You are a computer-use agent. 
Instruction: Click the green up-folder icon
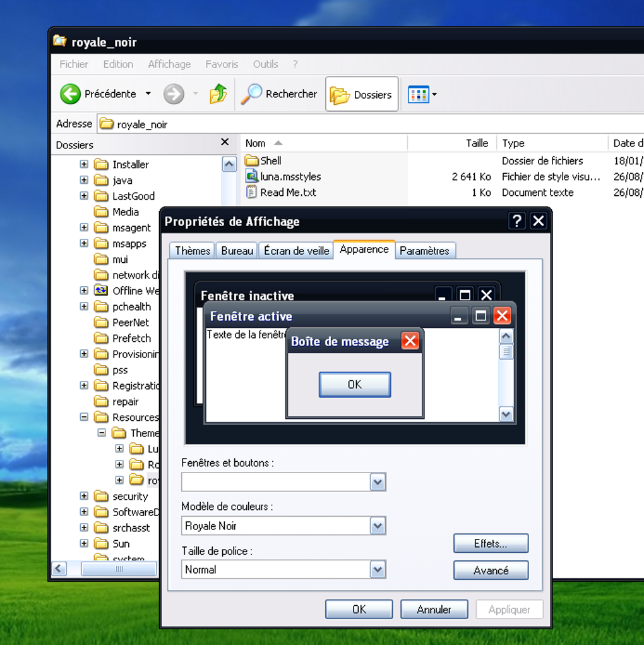coord(218,94)
